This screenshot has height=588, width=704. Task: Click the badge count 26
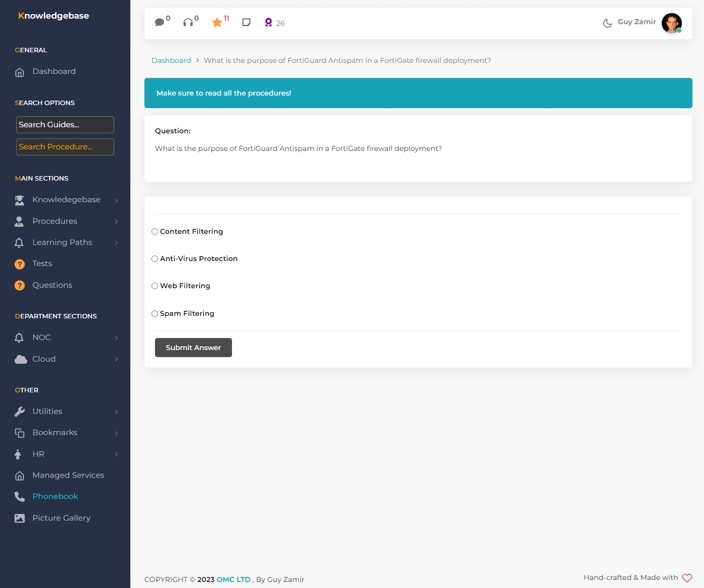tap(280, 23)
